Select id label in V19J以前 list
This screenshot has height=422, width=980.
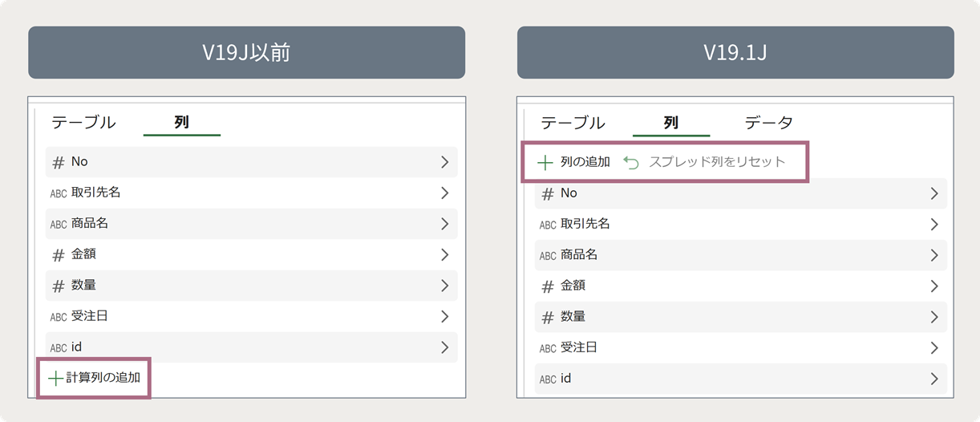[76, 347]
